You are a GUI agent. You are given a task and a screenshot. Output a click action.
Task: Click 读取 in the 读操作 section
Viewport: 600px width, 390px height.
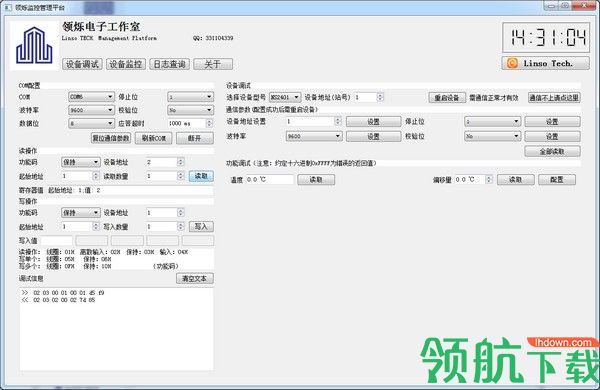(201, 176)
